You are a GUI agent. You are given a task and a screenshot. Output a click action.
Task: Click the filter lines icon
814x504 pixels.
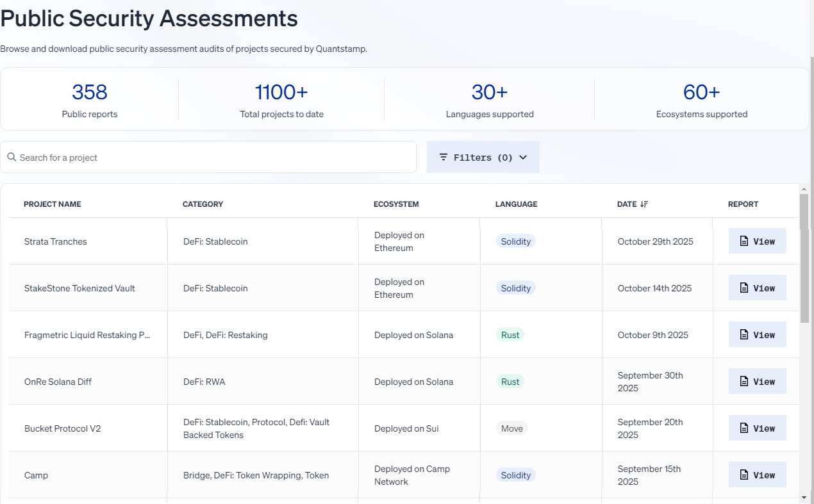444,157
